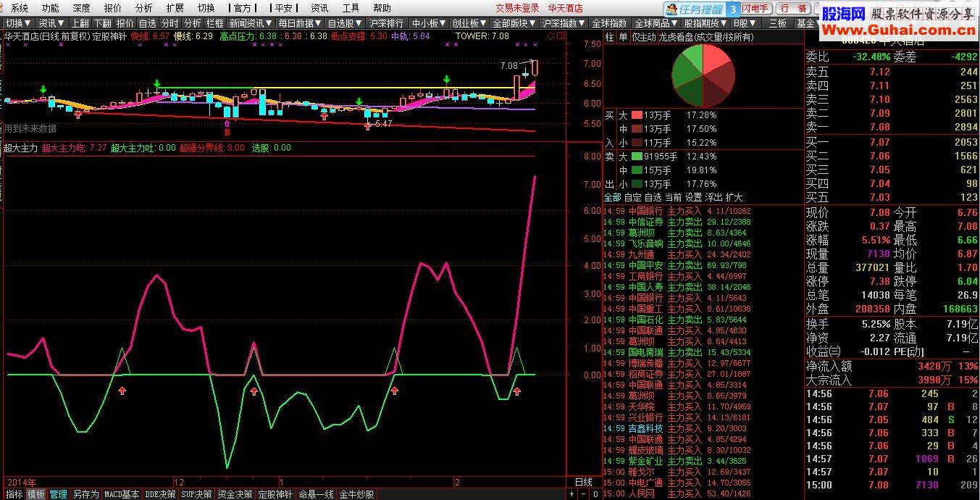The width and height of the screenshot is (980, 500).
Task: Click the red B marker on candlestick chart
Action: (227, 133)
